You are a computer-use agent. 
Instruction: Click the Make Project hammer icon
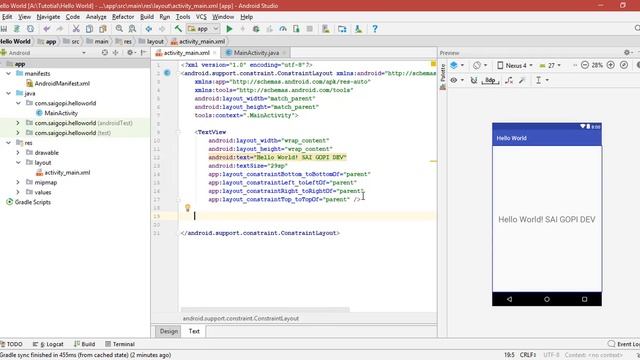178,29
